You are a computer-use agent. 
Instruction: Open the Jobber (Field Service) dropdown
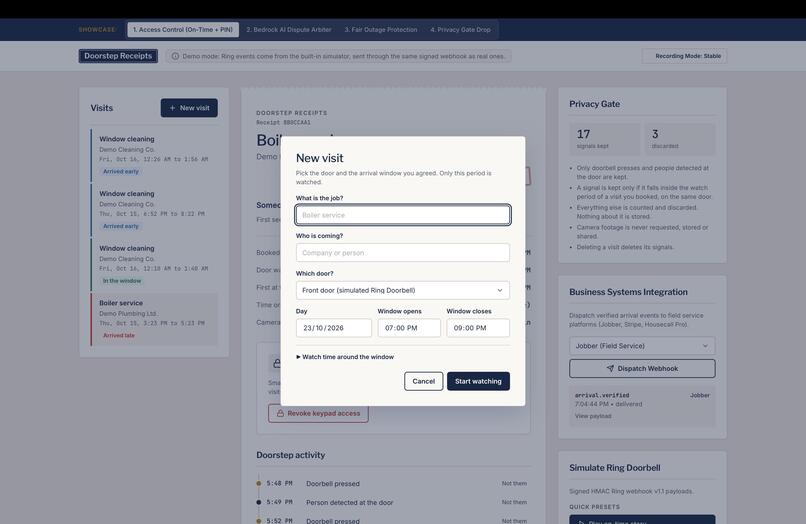pyautogui.click(x=642, y=346)
